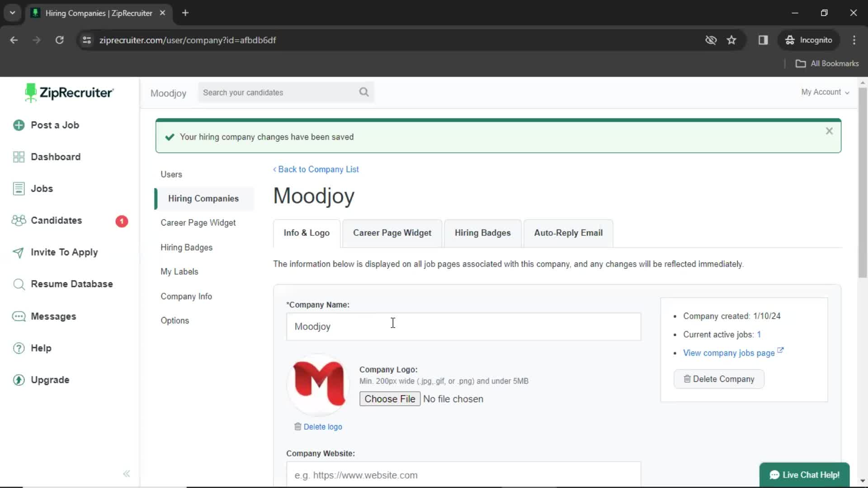Switch to the Hiring Badges tab

(x=482, y=233)
